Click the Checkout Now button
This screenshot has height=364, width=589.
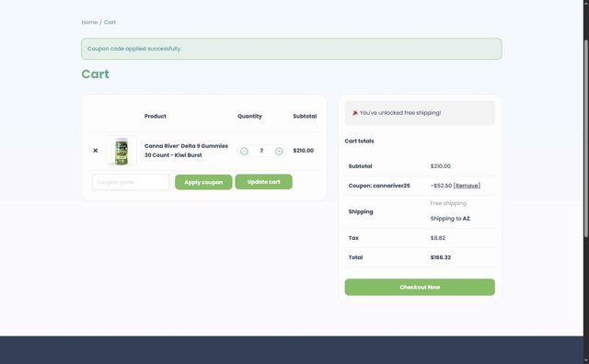[420, 287]
